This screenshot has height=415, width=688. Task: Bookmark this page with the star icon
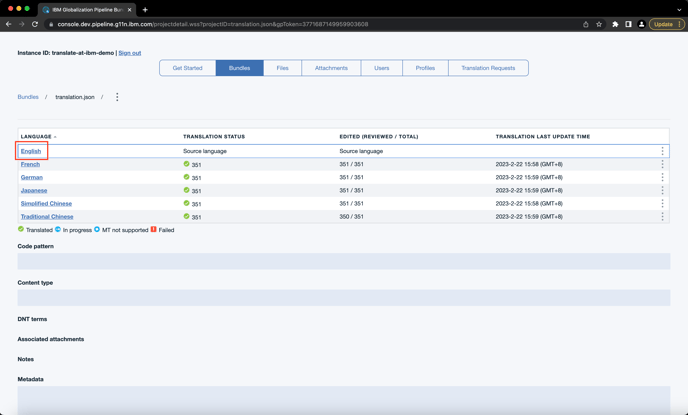tap(599, 24)
